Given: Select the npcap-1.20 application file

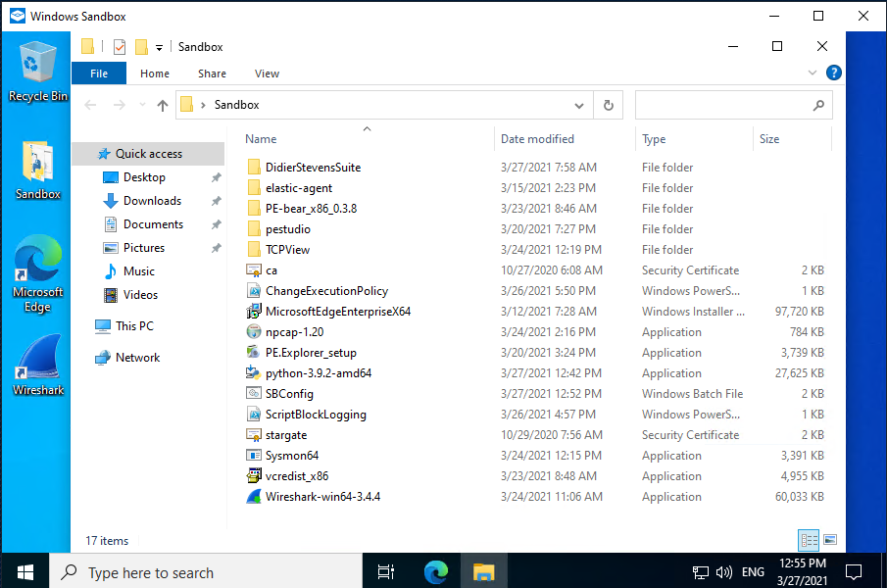Looking at the screenshot, I should tap(294, 332).
